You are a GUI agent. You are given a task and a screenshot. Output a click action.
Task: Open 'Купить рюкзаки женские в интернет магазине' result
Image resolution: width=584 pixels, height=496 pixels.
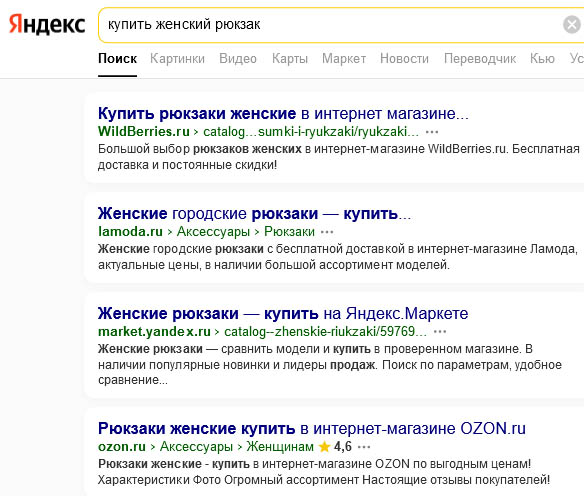pyautogui.click(x=283, y=114)
